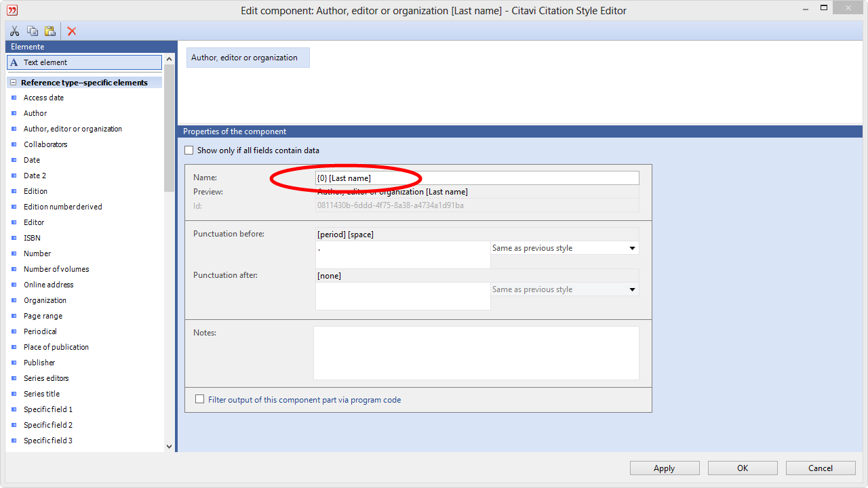Select Place of publication element
Screen dimensions: 868x488
(x=56, y=347)
